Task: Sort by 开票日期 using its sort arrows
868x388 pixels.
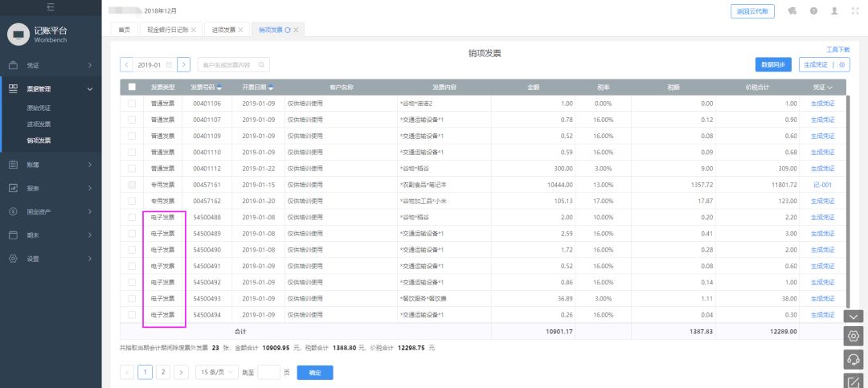Action: 271,87
